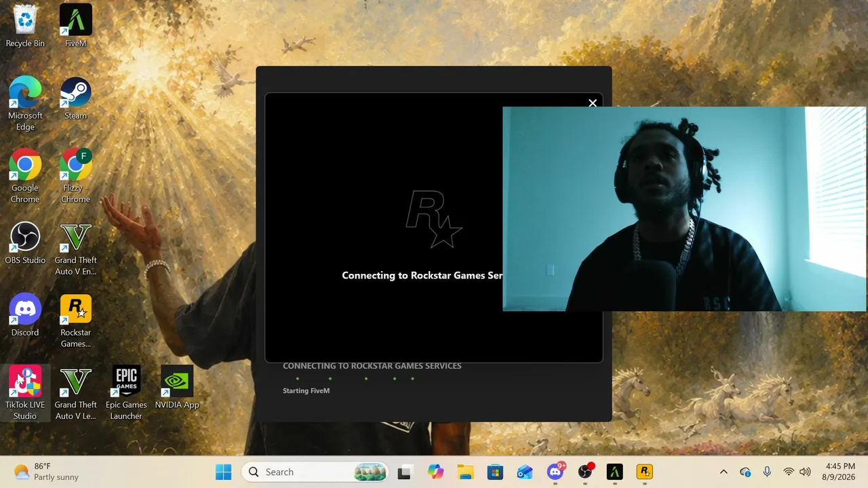Open the Google Chrome desktop shortcut
The image size is (868, 488).
pyautogui.click(x=25, y=177)
